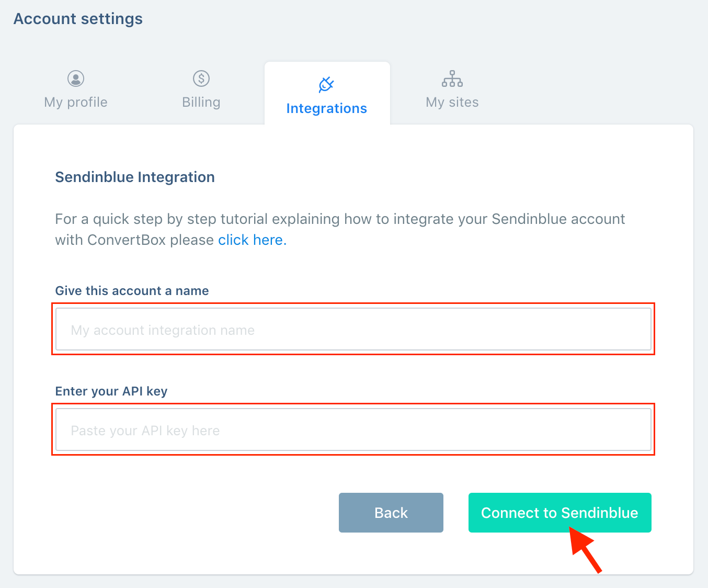The image size is (708, 588).
Task: Select the Integrations tab label
Action: point(327,108)
